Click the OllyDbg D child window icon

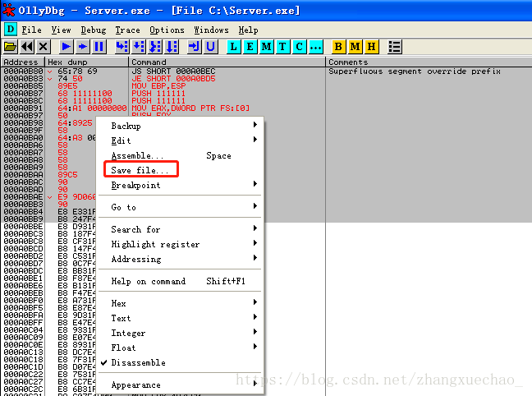click(11, 30)
